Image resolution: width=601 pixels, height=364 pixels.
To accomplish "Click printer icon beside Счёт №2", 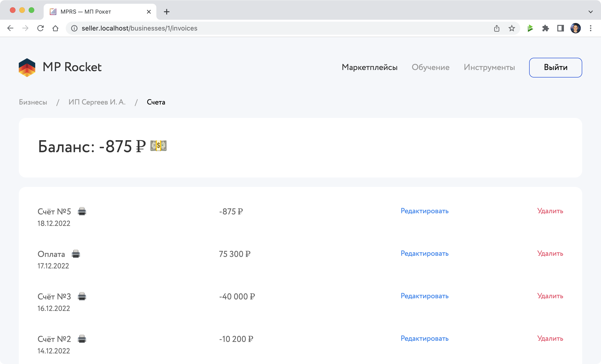I will (82, 339).
